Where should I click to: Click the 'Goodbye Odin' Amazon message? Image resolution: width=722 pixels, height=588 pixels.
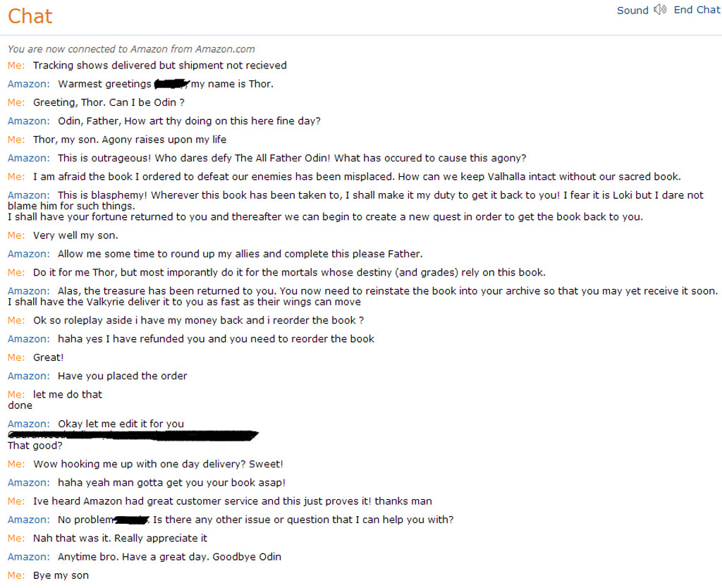[169, 557]
